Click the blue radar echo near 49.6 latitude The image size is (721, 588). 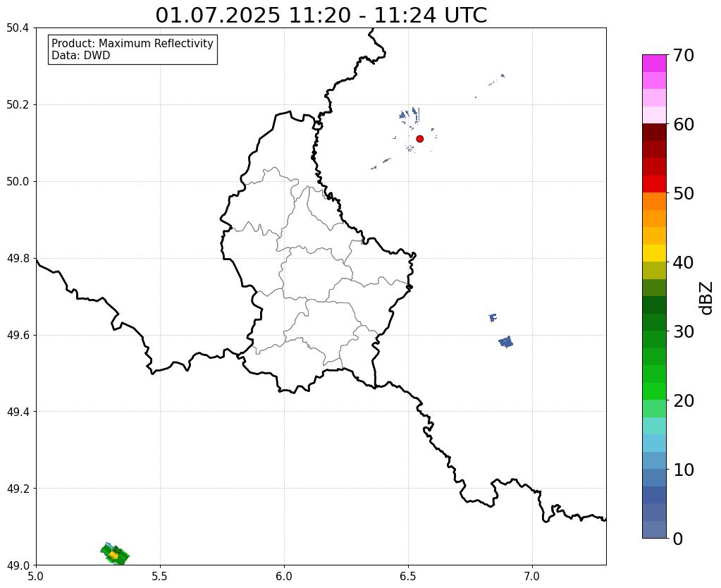point(506,342)
